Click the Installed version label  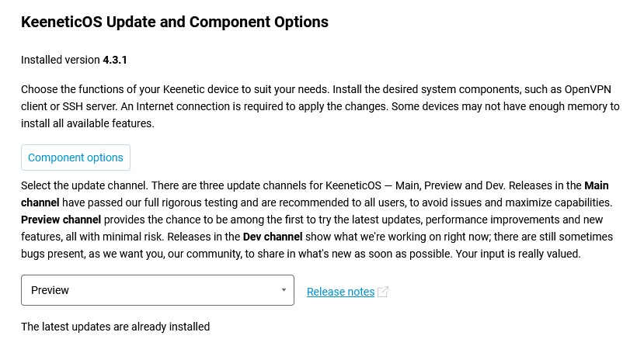pyautogui.click(x=61, y=60)
